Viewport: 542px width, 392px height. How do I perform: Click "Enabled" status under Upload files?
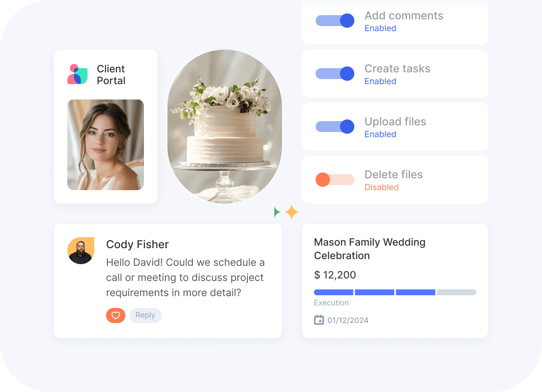(x=380, y=135)
